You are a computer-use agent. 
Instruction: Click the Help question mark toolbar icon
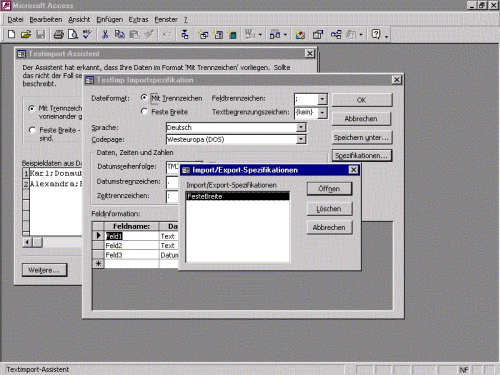click(376, 34)
